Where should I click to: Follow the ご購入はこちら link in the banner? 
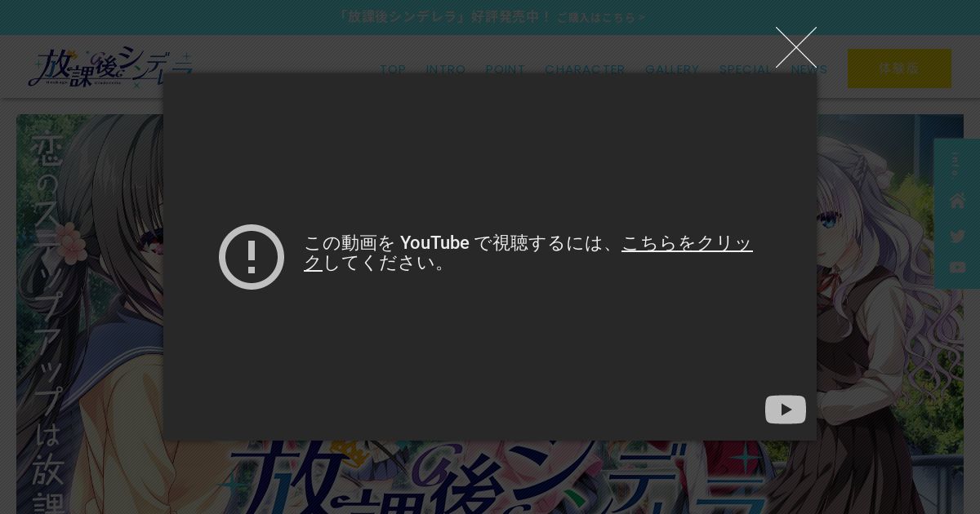(x=601, y=17)
